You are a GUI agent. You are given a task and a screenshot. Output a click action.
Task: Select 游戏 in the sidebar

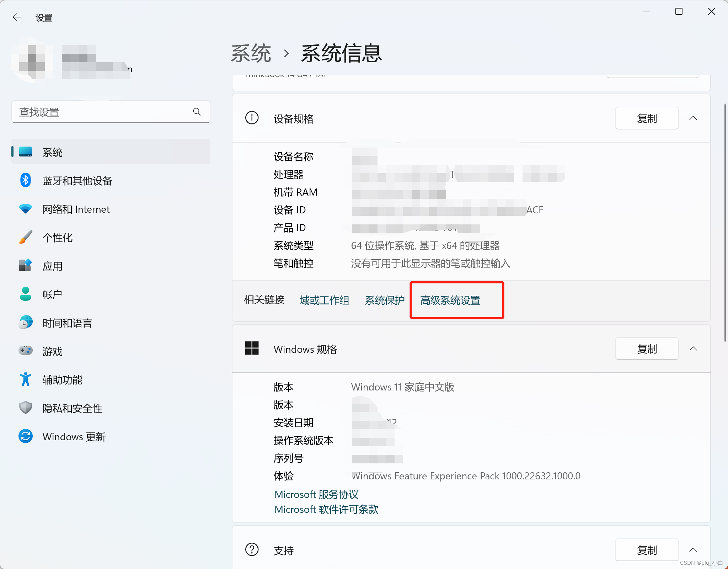point(111,351)
